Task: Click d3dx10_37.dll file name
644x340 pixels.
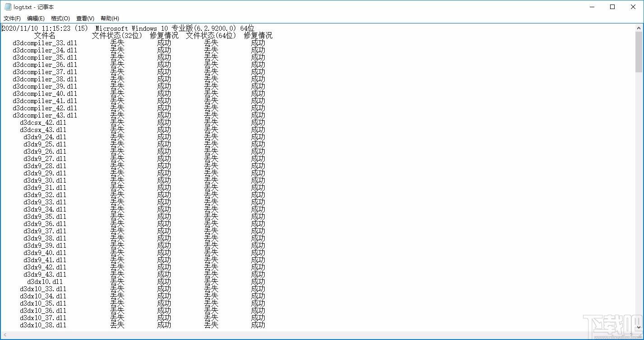Action: (43, 318)
